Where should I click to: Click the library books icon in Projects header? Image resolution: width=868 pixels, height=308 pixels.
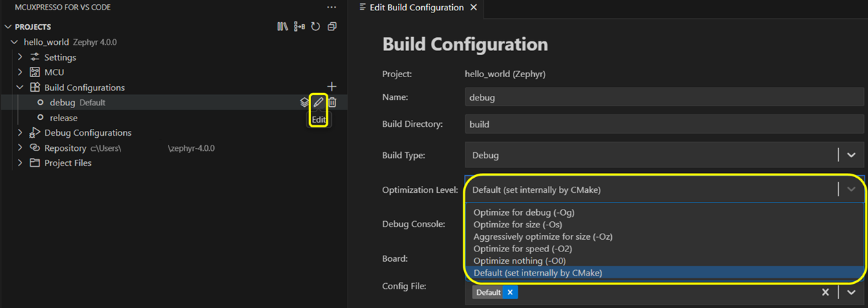[282, 27]
